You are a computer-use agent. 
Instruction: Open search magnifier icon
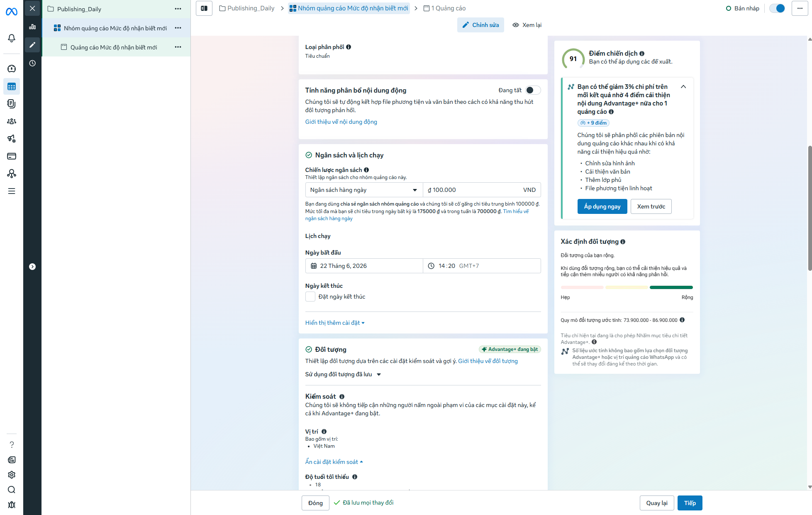[x=12, y=490]
